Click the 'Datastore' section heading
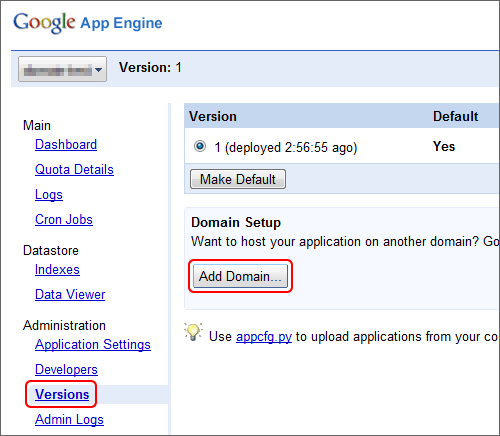The height and width of the screenshot is (436, 500). click(x=51, y=250)
